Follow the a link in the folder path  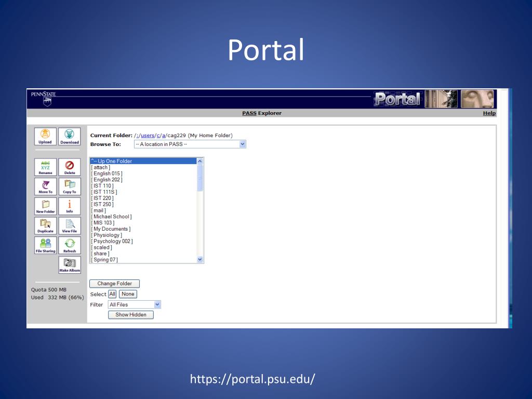(x=164, y=136)
